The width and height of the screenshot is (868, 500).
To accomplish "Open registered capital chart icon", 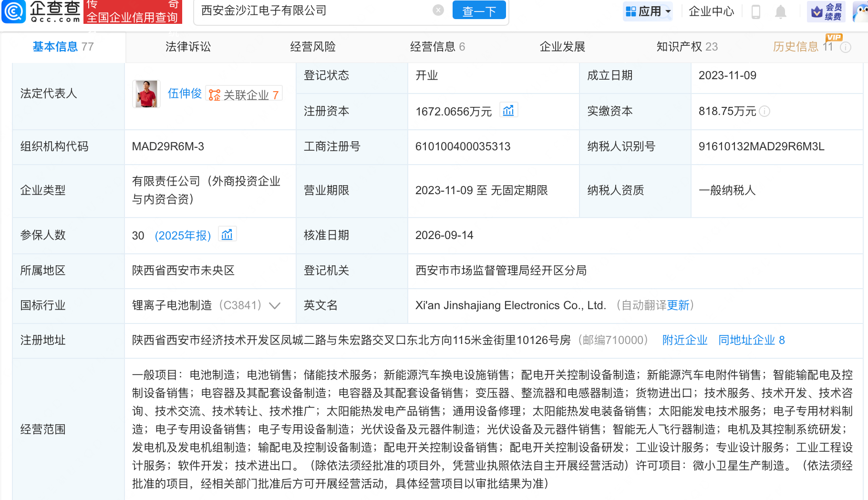I will click(508, 111).
